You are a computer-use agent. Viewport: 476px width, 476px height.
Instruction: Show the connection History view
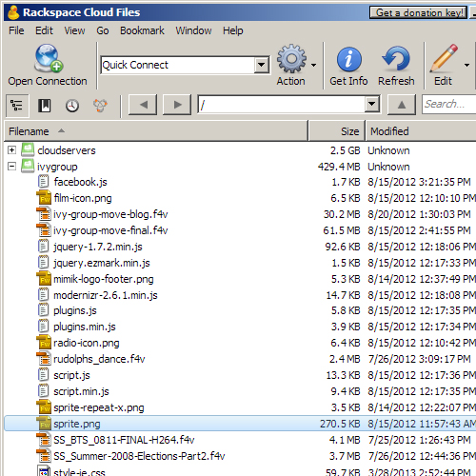(x=72, y=106)
